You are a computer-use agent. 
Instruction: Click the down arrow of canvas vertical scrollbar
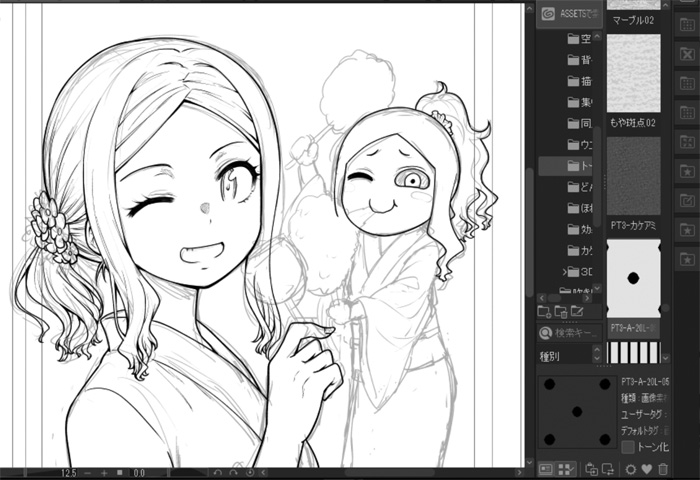tap(529, 462)
